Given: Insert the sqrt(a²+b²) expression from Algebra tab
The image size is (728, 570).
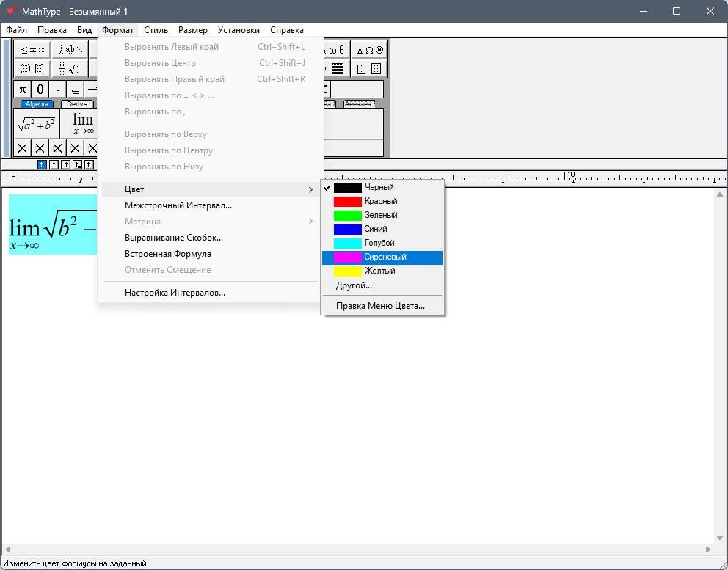Looking at the screenshot, I should (x=37, y=123).
